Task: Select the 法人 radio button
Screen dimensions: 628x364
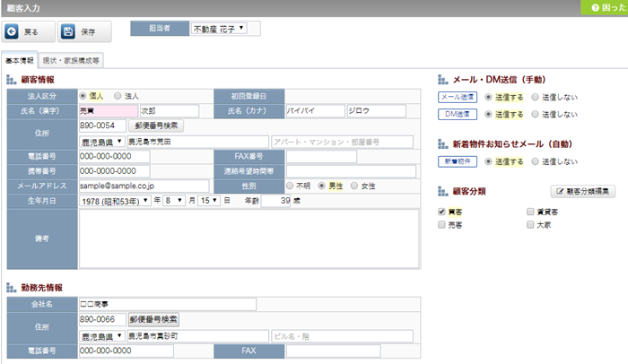Action: click(x=118, y=95)
